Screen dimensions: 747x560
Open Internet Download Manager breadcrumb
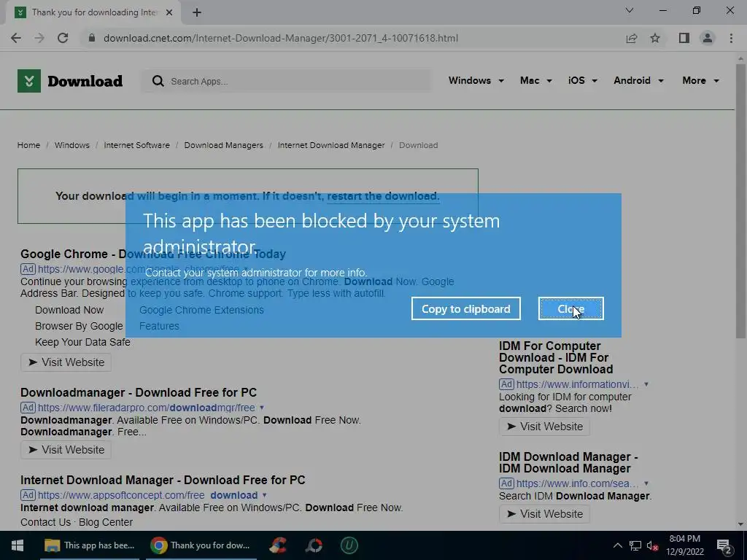coord(331,145)
